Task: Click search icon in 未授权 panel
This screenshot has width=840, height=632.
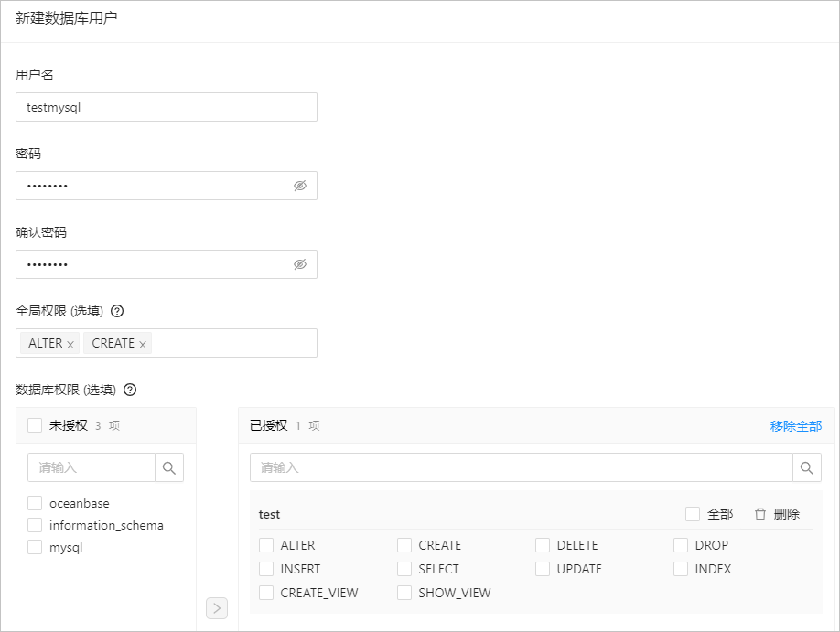Action: 169,467
